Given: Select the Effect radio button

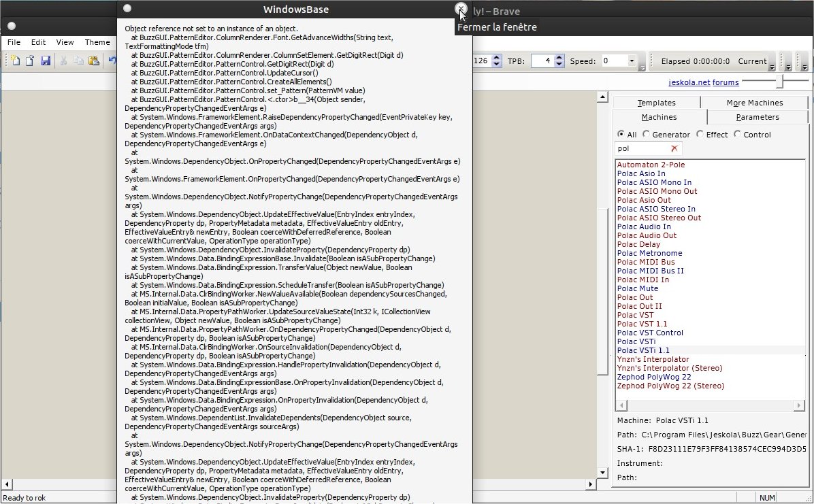Looking at the screenshot, I should coord(700,135).
